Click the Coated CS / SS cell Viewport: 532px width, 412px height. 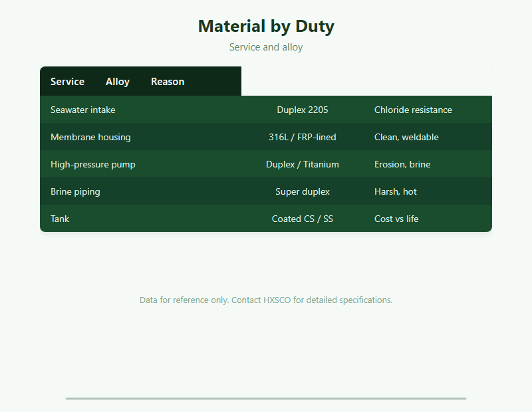(x=303, y=219)
